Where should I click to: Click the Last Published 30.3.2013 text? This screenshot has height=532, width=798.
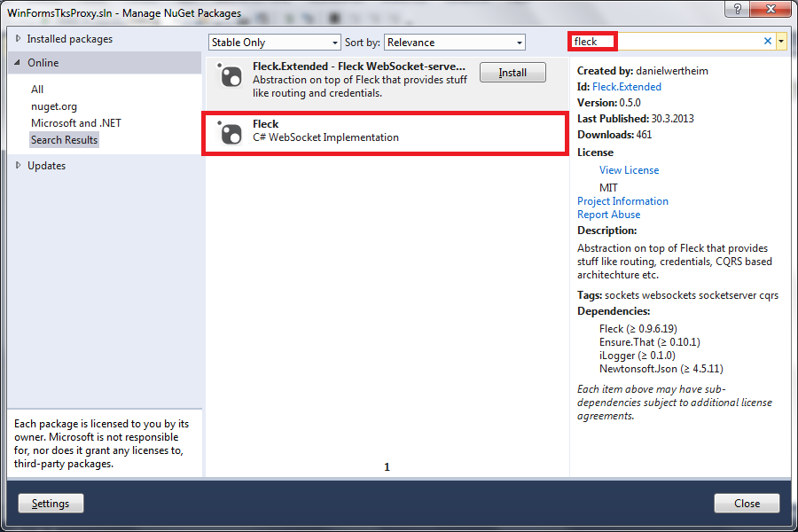635,119
